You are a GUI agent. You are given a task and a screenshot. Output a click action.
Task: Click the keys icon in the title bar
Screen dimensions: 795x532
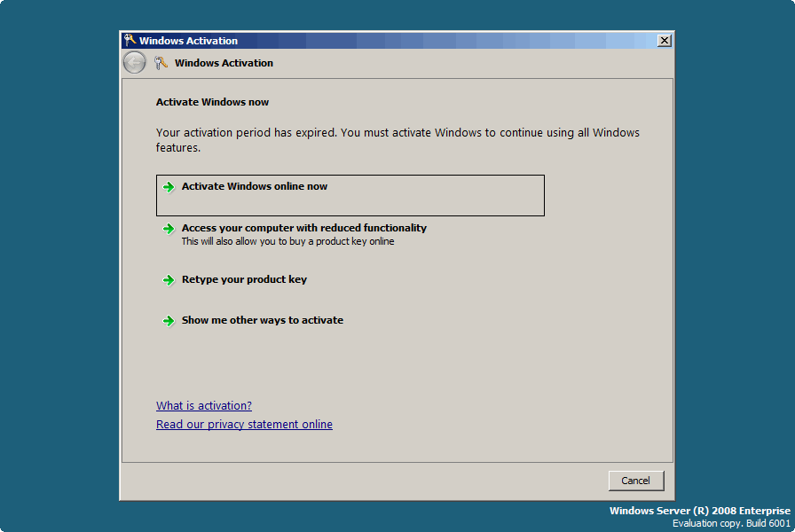130,40
